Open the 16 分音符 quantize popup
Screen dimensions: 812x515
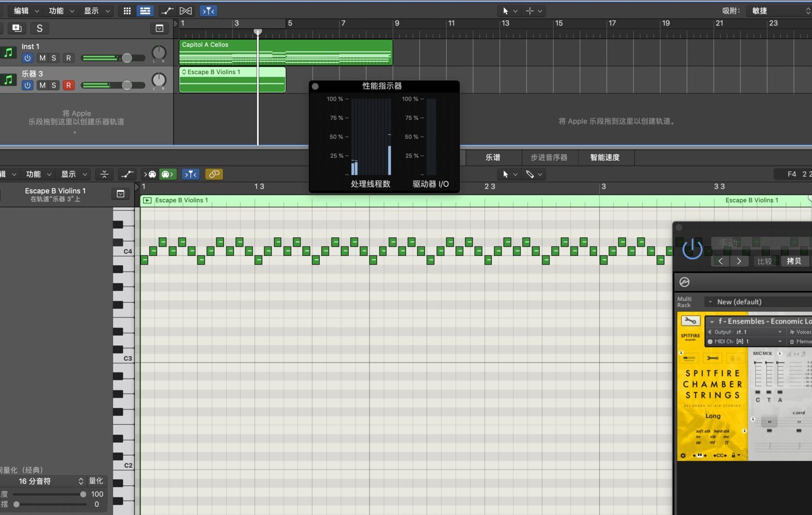coord(43,481)
